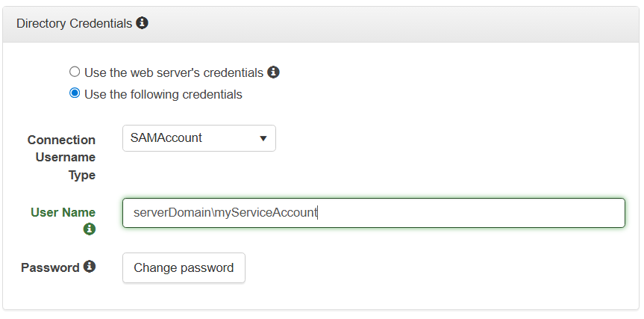Click the info icon beside Directory Credentials
644x319 pixels.
tap(143, 23)
